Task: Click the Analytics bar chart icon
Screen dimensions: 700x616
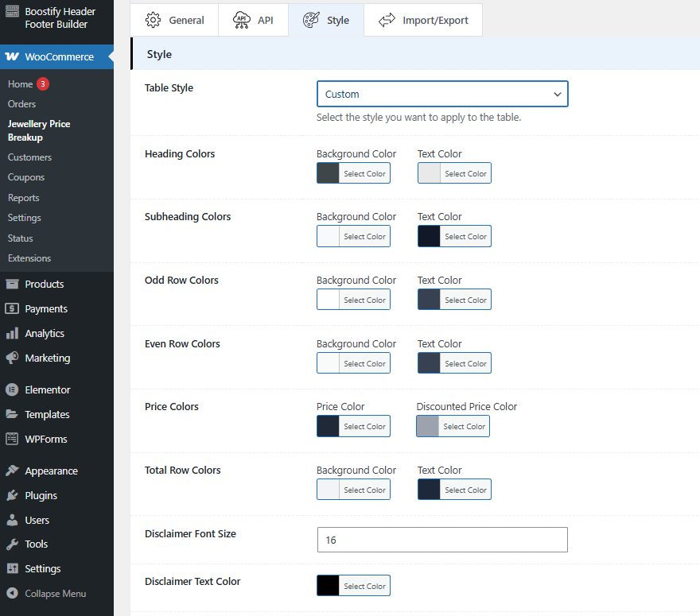Action: tap(12, 333)
